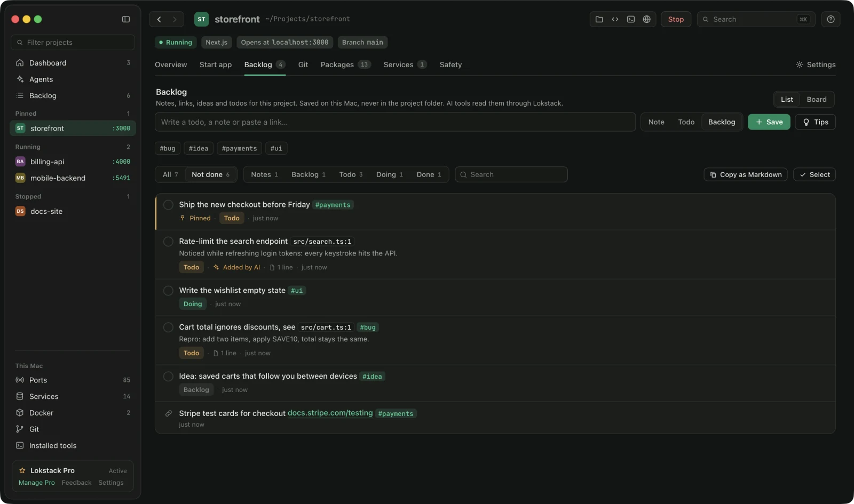Open Git in the sidebar's This Mac section

coord(73,429)
